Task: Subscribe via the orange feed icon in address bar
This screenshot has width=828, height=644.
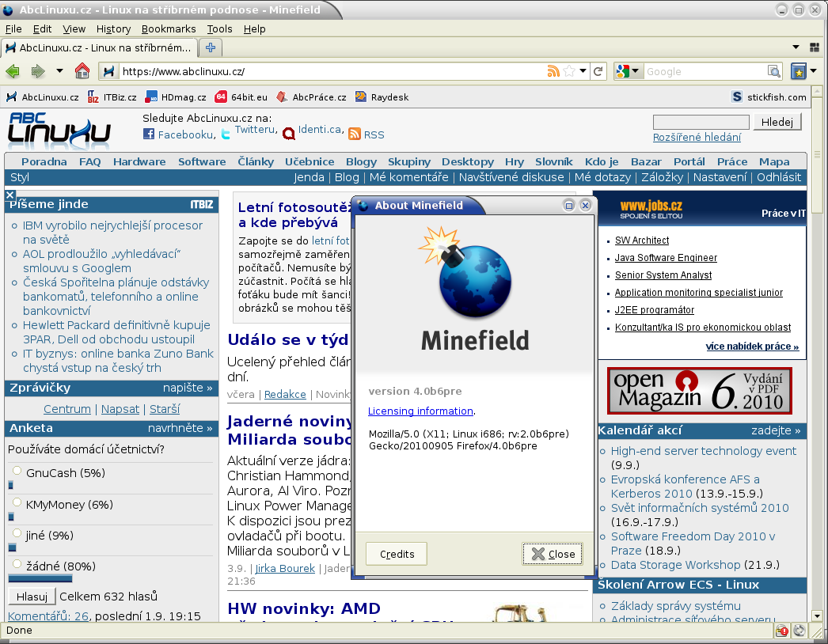Action: (553, 71)
